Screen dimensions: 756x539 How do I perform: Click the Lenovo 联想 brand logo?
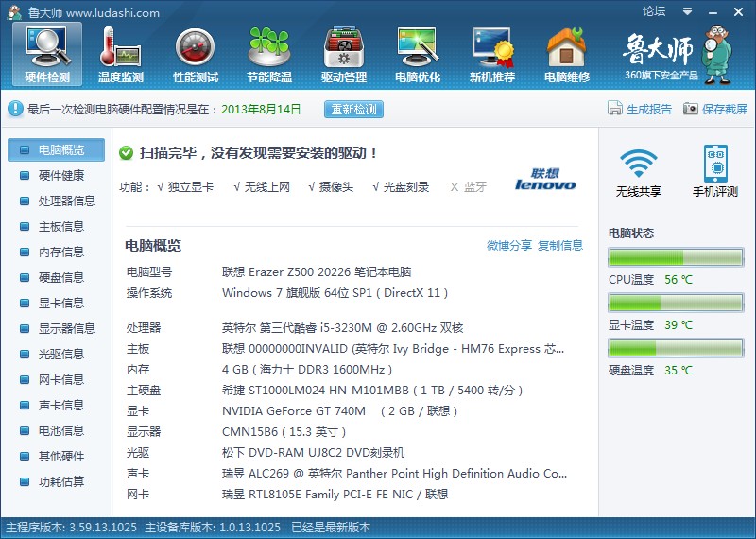click(x=545, y=179)
